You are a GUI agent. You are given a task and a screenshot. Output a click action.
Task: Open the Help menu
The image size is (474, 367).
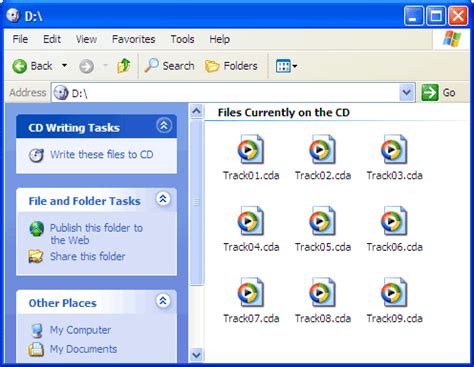click(219, 39)
